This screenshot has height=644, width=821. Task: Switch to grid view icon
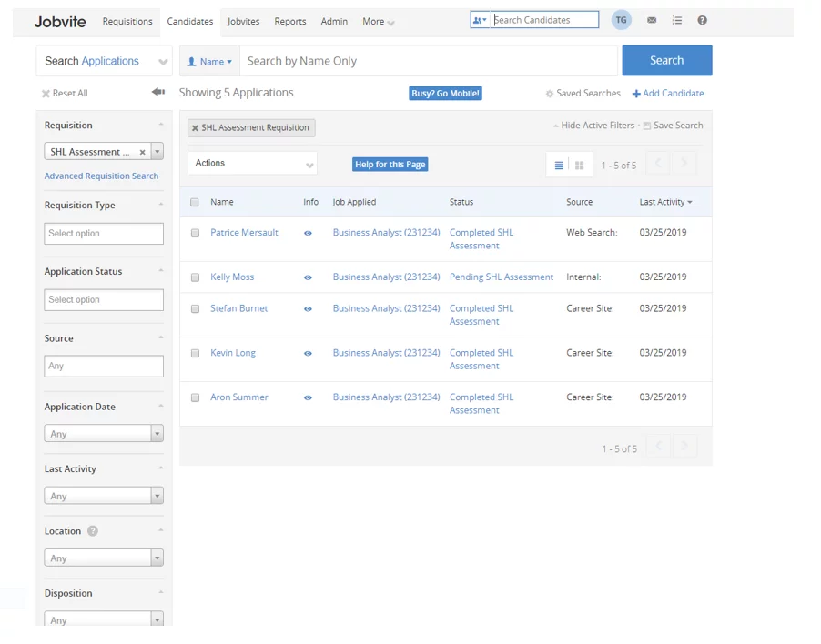coord(579,166)
